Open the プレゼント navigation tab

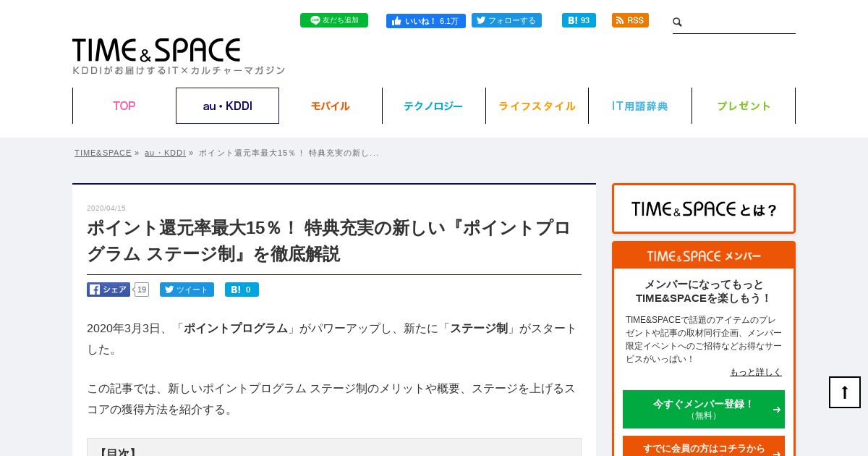point(744,106)
